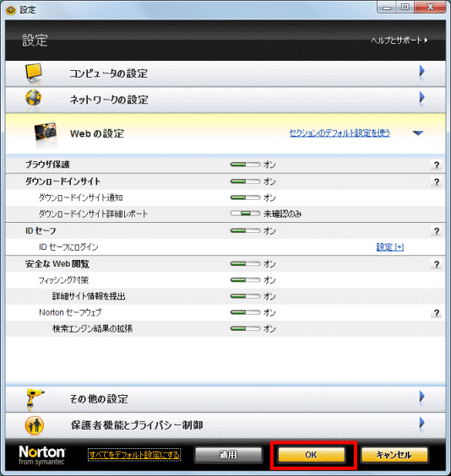This screenshot has height=476, width=451.
Task: Click 設定 [+] link for ID セーフにログイン
Action: click(390, 247)
